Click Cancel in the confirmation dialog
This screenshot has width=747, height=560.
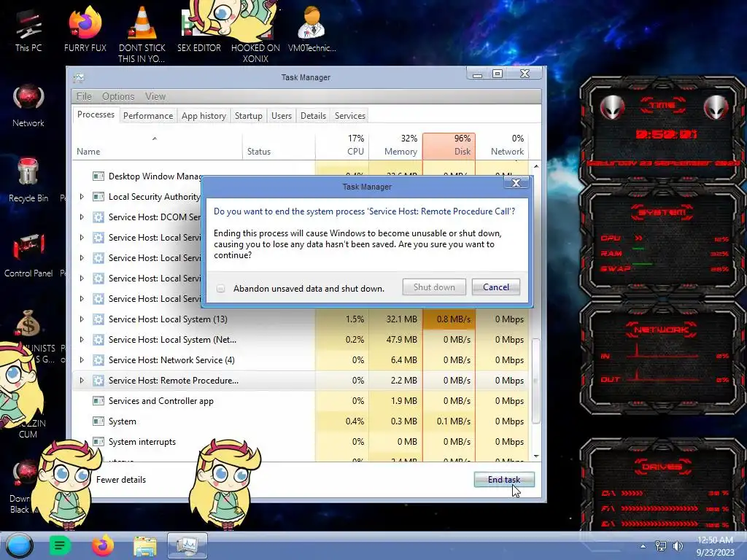(496, 287)
